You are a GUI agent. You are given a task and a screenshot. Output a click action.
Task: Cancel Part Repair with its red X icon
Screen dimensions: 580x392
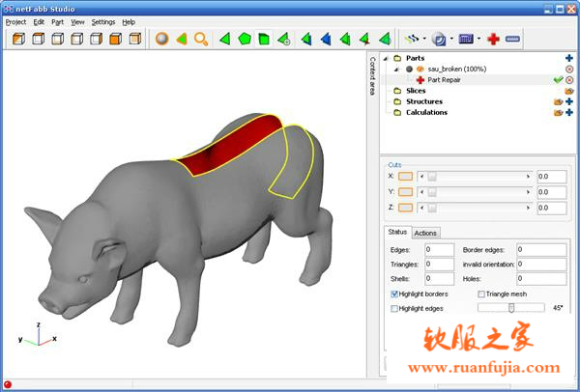click(569, 80)
